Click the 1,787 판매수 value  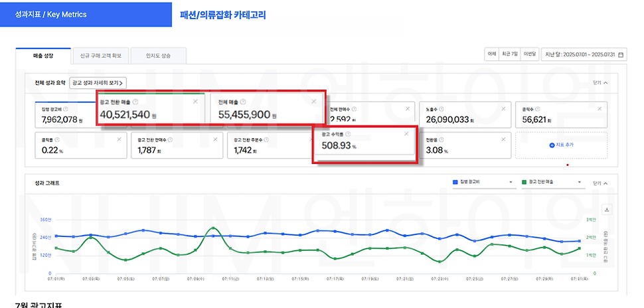tap(147, 150)
